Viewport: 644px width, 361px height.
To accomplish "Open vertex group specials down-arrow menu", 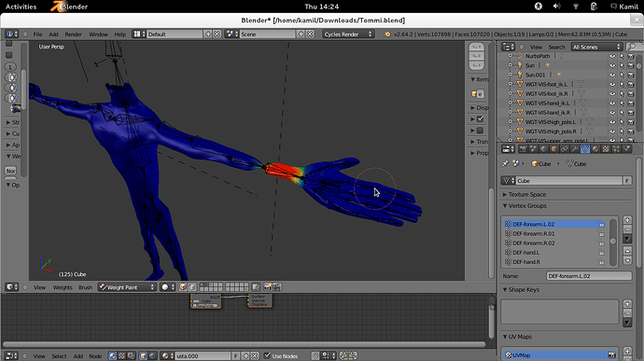I will (627, 239).
